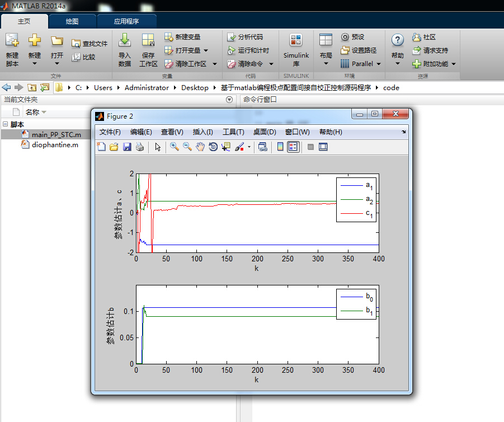Select the 主页 tab
The width and height of the screenshot is (504, 422).
(x=24, y=21)
